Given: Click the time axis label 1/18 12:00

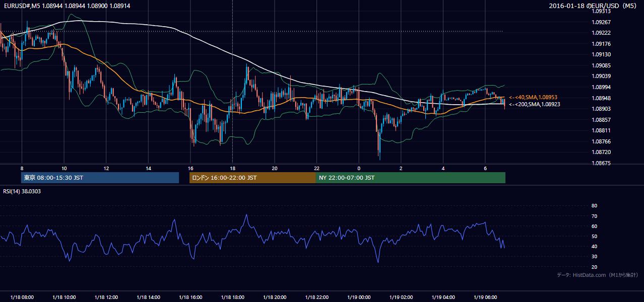Looking at the screenshot, I should point(106,297).
